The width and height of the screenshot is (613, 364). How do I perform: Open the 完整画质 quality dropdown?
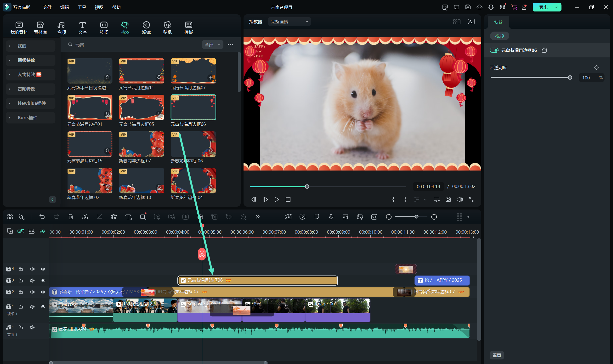289,22
